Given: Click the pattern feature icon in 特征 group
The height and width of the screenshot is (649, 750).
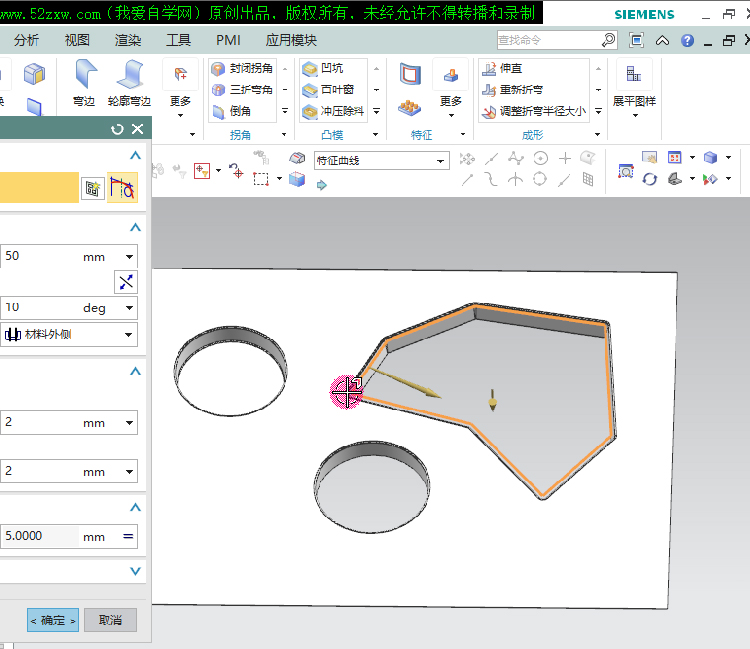Looking at the screenshot, I should coord(409,108).
